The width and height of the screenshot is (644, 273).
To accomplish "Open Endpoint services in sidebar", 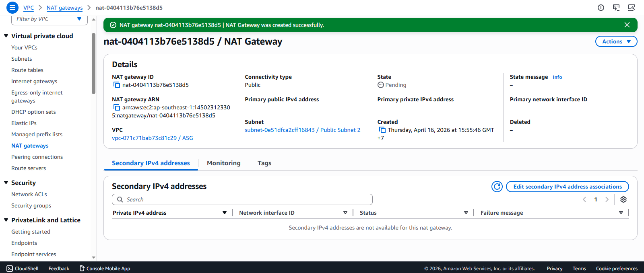I will (34, 254).
